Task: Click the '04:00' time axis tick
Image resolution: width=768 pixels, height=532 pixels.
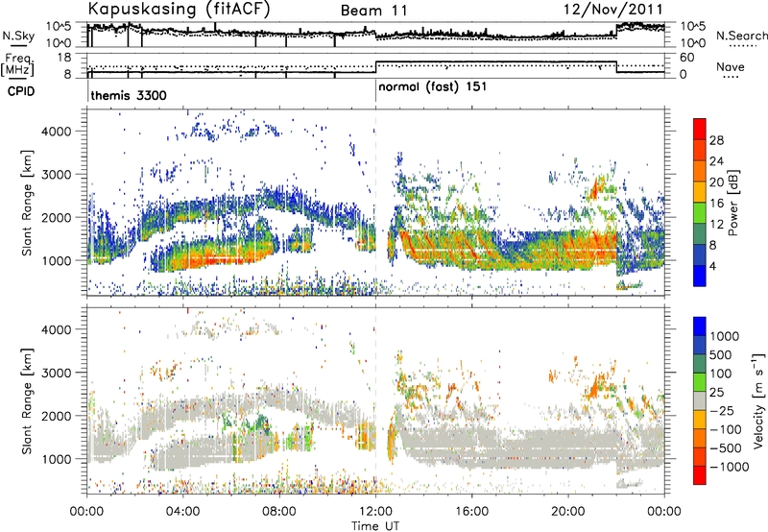Action: click(x=183, y=512)
